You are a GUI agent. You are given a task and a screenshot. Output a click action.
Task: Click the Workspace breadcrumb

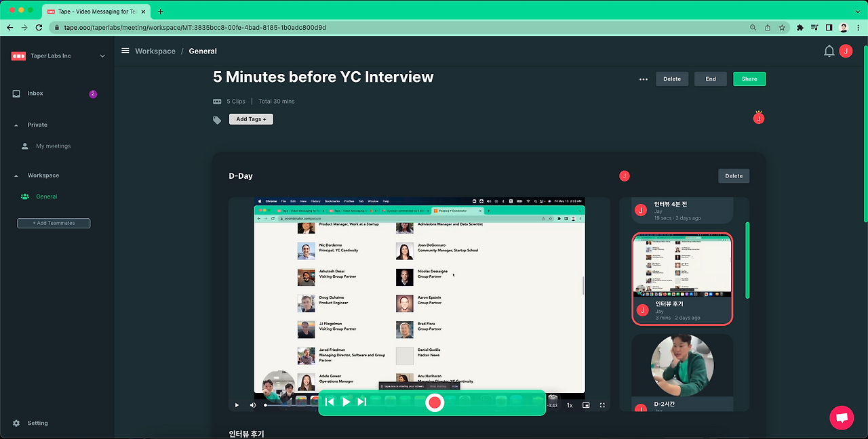[x=155, y=51]
